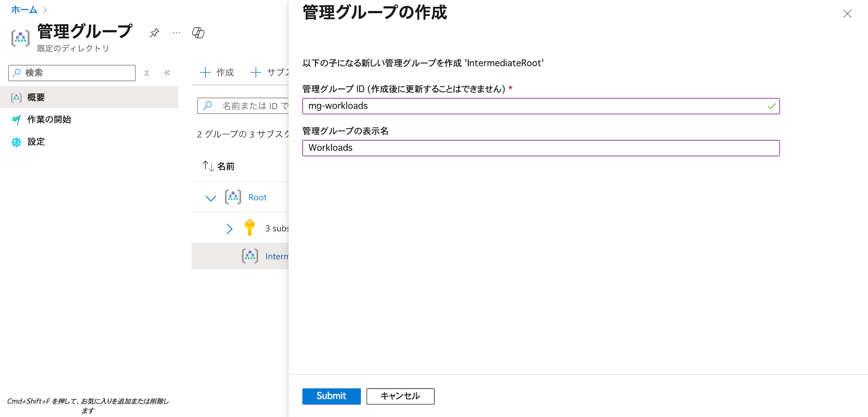Click the 設定 gear icon
This screenshot has width=868, height=417.
tap(16, 142)
